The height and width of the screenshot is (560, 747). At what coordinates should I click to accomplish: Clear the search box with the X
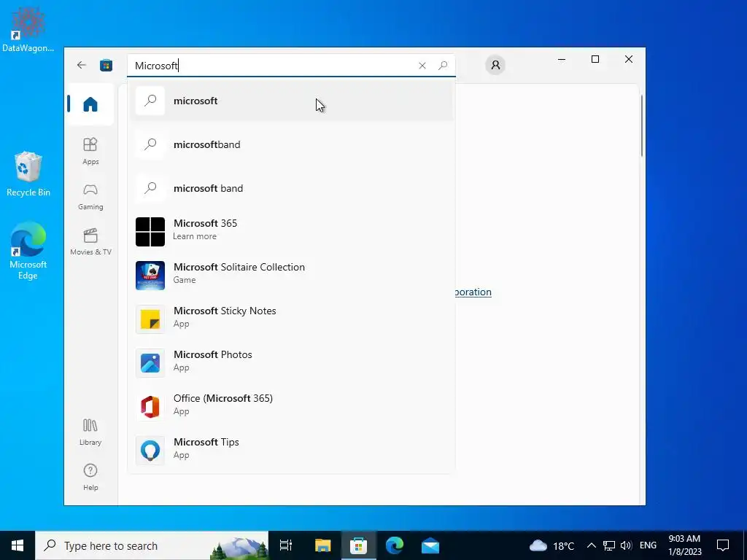point(422,66)
